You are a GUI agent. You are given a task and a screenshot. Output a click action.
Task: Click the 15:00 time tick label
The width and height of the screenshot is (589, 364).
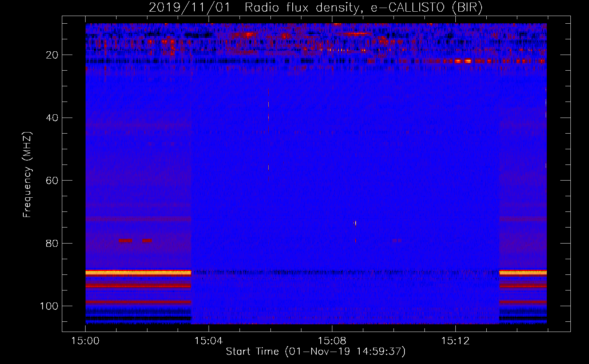(86, 341)
